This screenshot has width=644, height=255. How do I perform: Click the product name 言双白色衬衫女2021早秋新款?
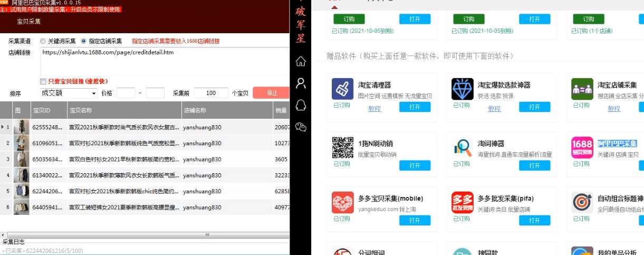coord(124,159)
